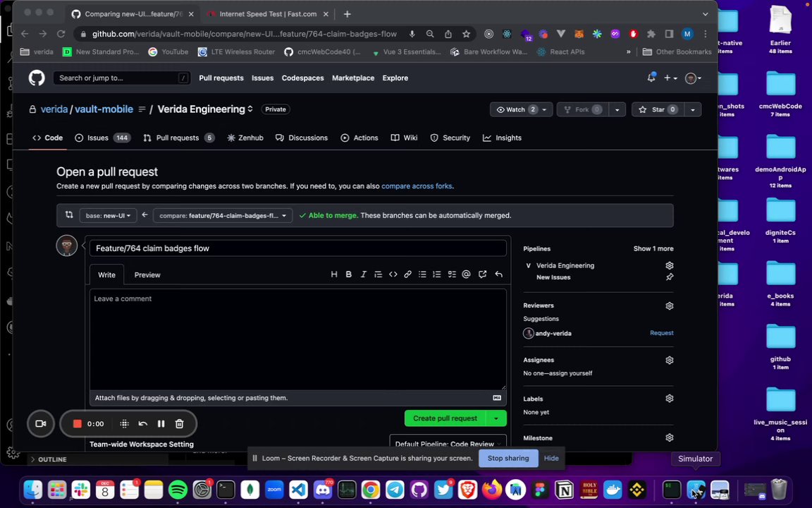
Task: Switch workspace via Verida Engineering selector
Action: point(205,109)
